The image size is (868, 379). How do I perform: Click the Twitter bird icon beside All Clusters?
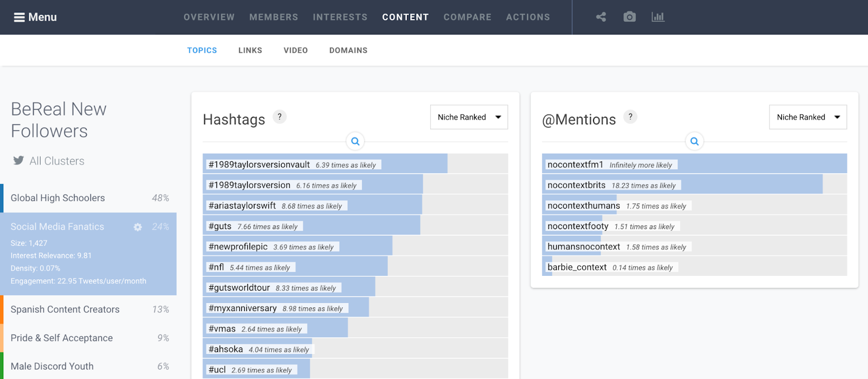[18, 160]
